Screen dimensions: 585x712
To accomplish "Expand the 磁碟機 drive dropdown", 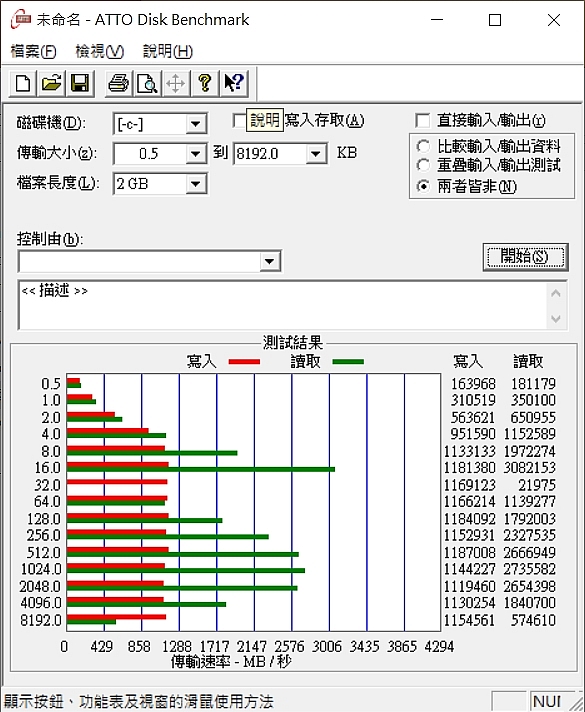I will pyautogui.click(x=196, y=124).
